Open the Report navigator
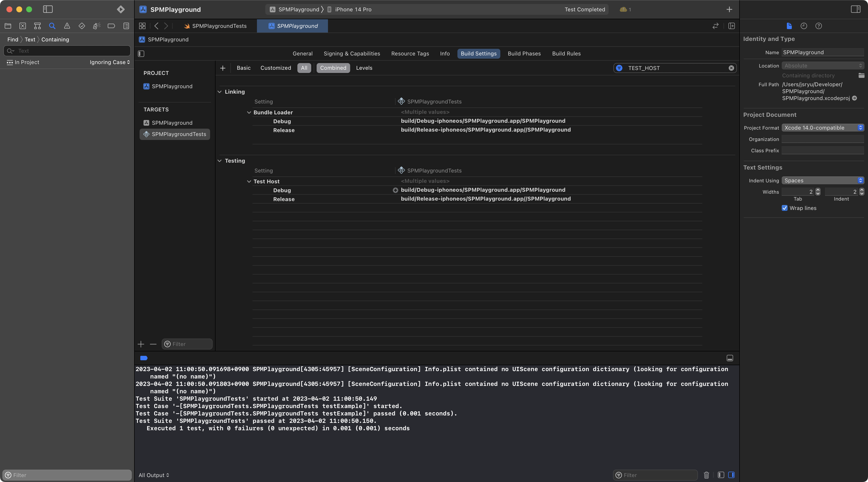The image size is (868, 482). (x=126, y=26)
